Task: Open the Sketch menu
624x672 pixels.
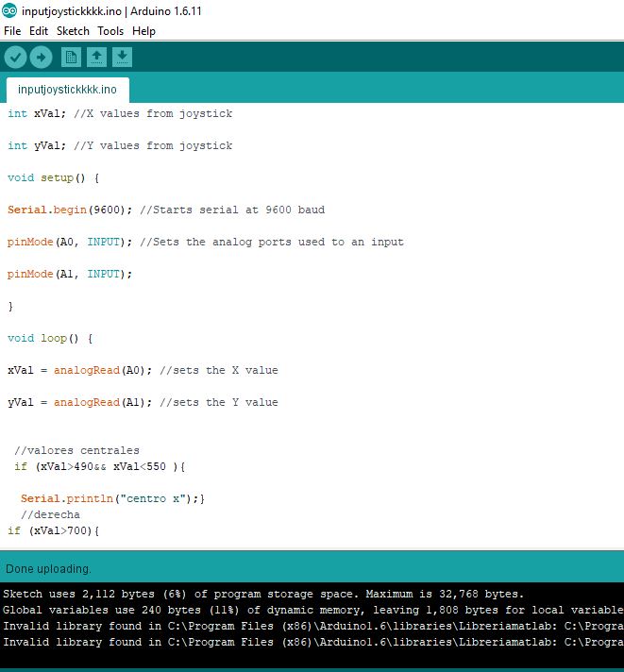Action: point(73,31)
